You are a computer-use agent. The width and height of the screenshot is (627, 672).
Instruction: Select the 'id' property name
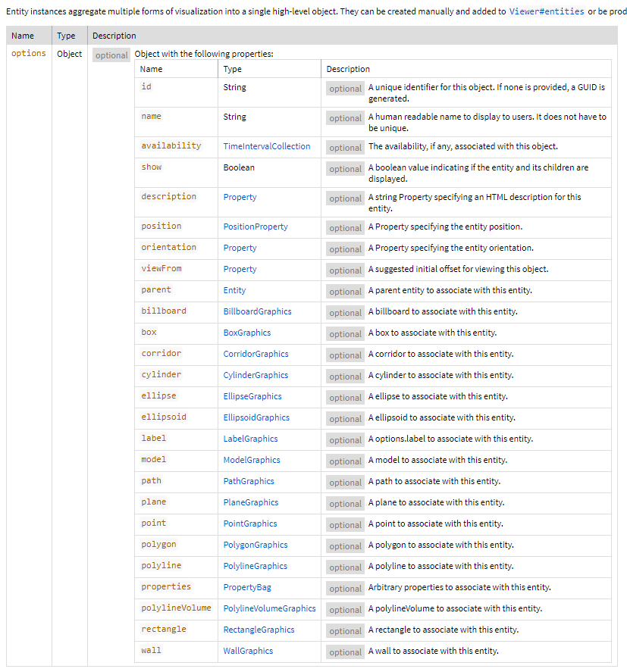tap(146, 86)
